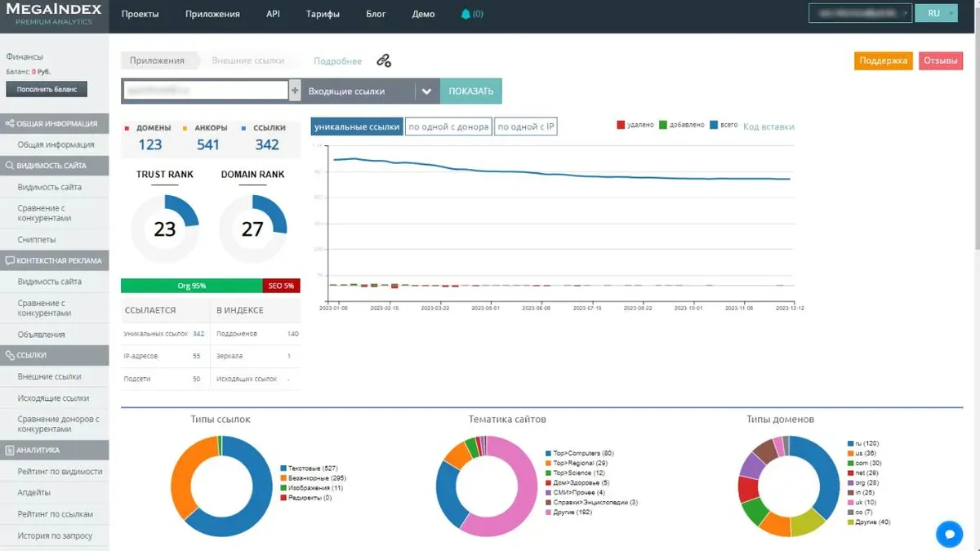Go to the Тарифы page
The height and width of the screenshot is (551, 980).
click(x=323, y=14)
